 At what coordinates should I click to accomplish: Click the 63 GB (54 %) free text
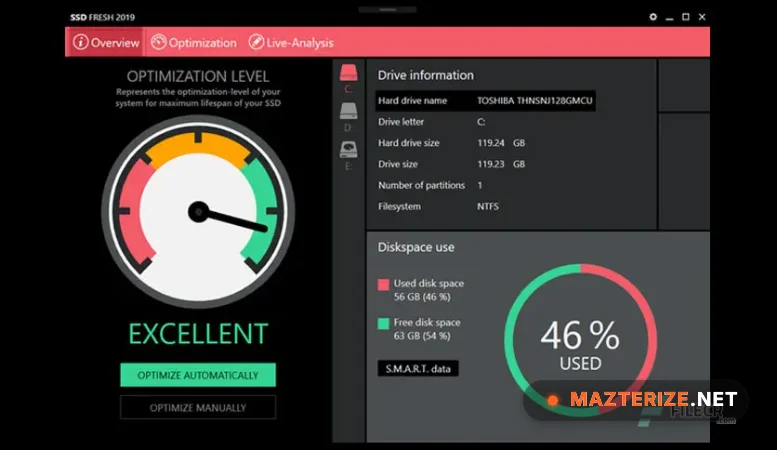pos(422,336)
